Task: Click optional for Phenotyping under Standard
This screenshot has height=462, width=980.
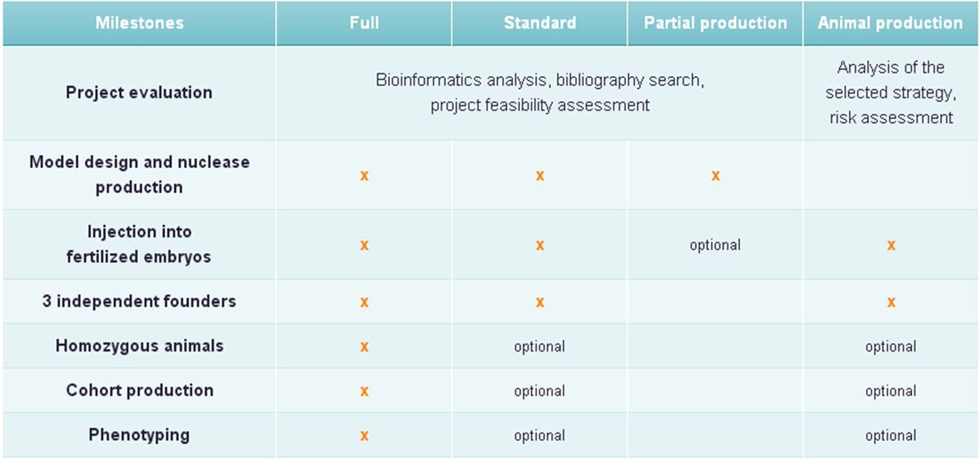Action: click(540, 436)
